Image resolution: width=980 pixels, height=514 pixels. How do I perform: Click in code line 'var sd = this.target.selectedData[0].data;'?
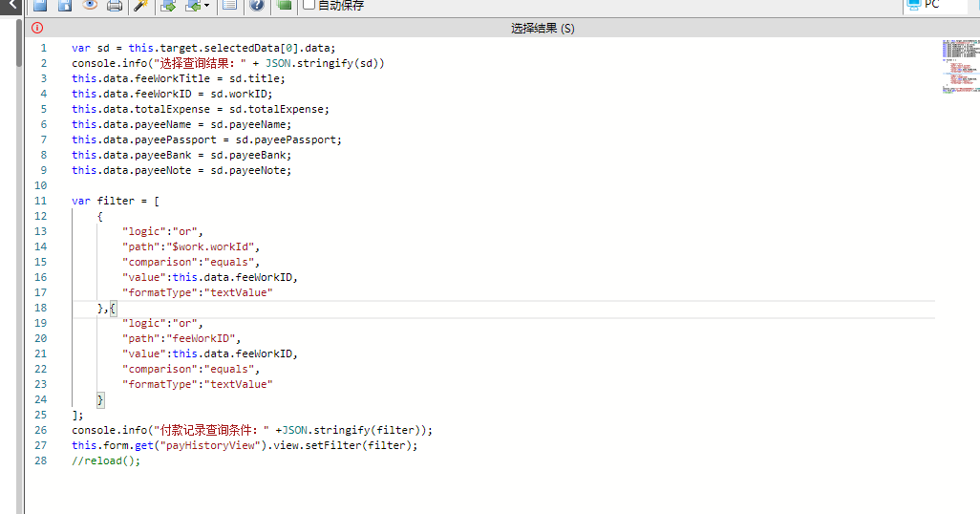[x=203, y=48]
